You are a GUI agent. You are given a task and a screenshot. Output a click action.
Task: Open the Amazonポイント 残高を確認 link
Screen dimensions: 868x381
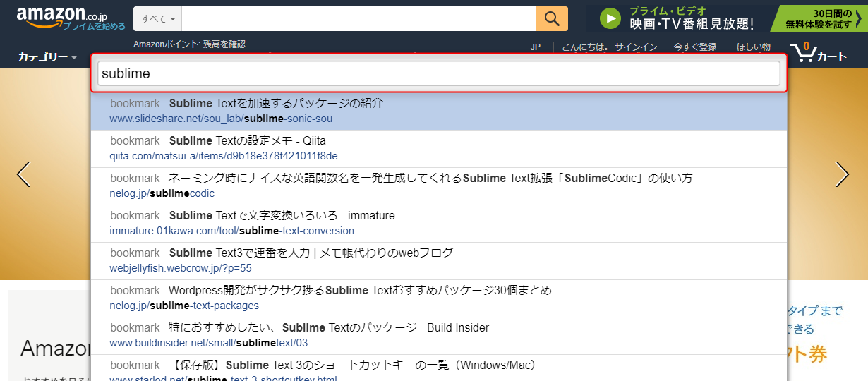coord(189,44)
